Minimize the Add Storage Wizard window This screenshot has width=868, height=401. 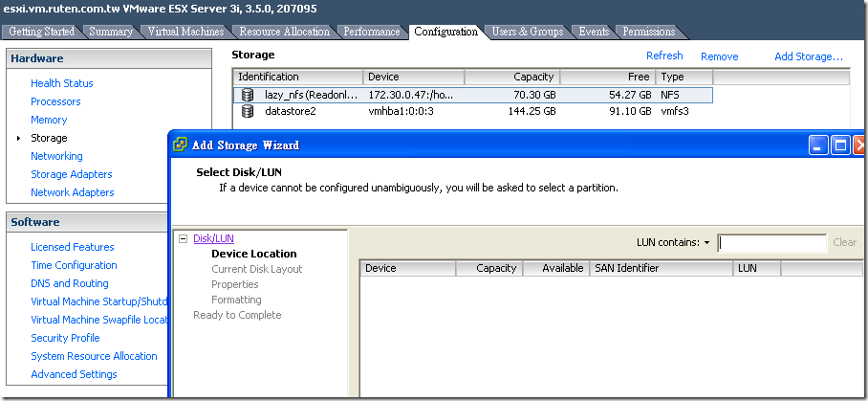pyautogui.click(x=818, y=145)
